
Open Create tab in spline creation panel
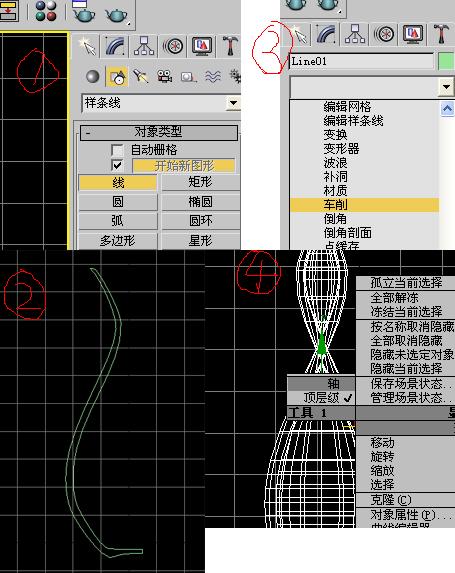[x=88, y=46]
